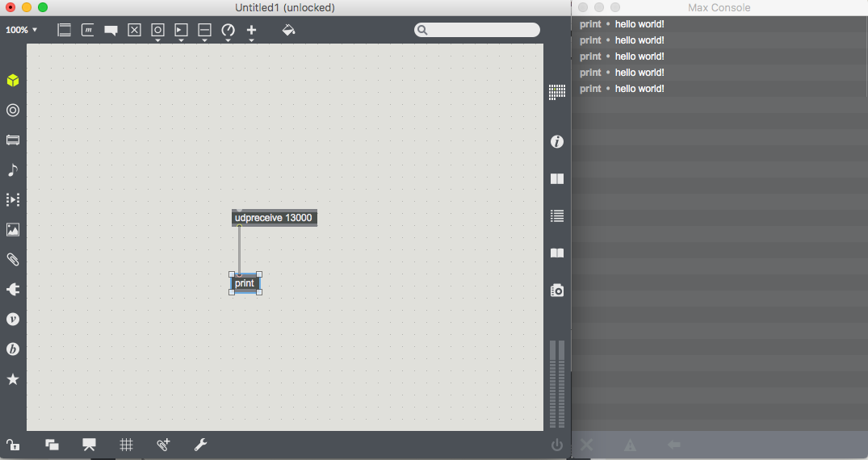Select the print object box
868x460 pixels.
[245, 283]
